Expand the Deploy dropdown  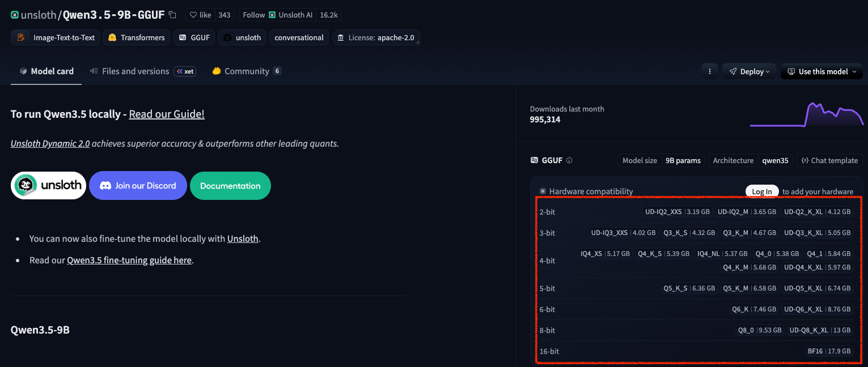point(750,71)
